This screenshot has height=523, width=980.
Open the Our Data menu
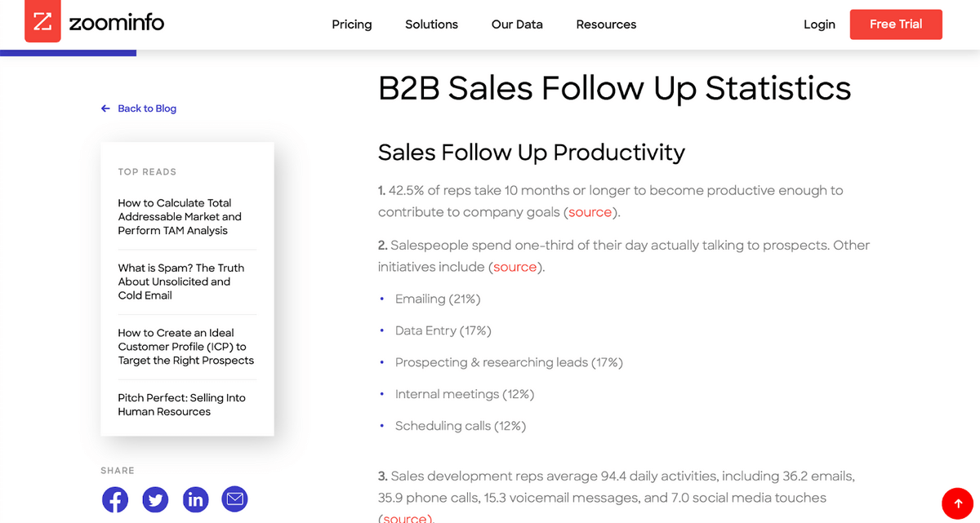[517, 24]
